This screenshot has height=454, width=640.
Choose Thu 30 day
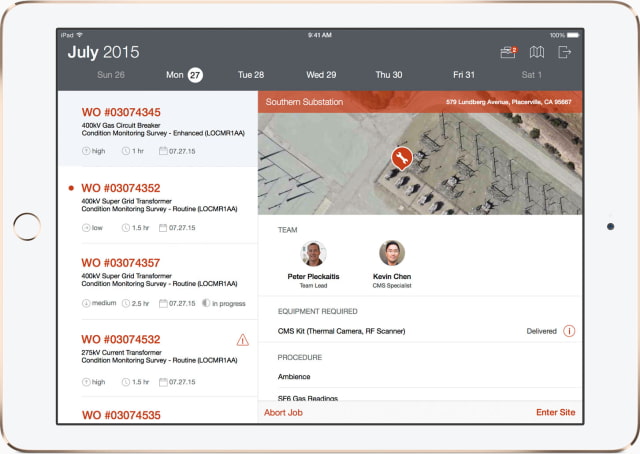point(389,75)
